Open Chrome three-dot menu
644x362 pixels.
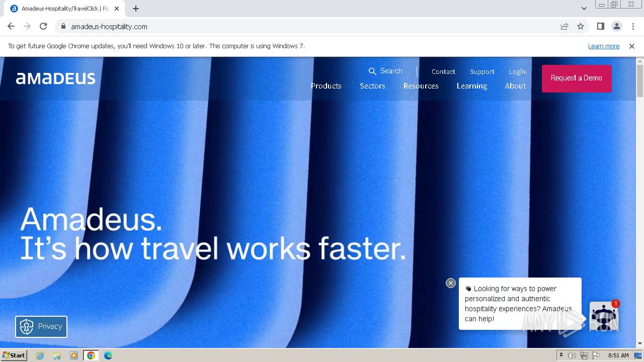633,26
